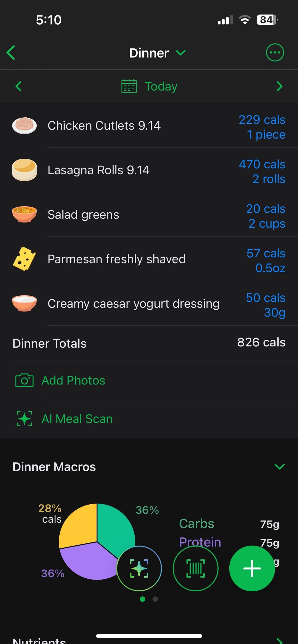The width and height of the screenshot is (298, 644).
Task: Go to the previous day
Action: 18,86
